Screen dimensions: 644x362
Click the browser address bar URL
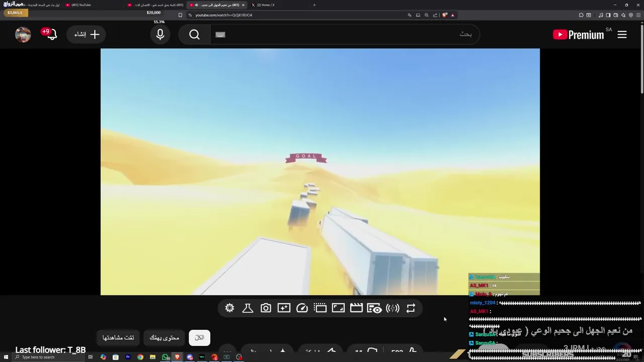224,15
